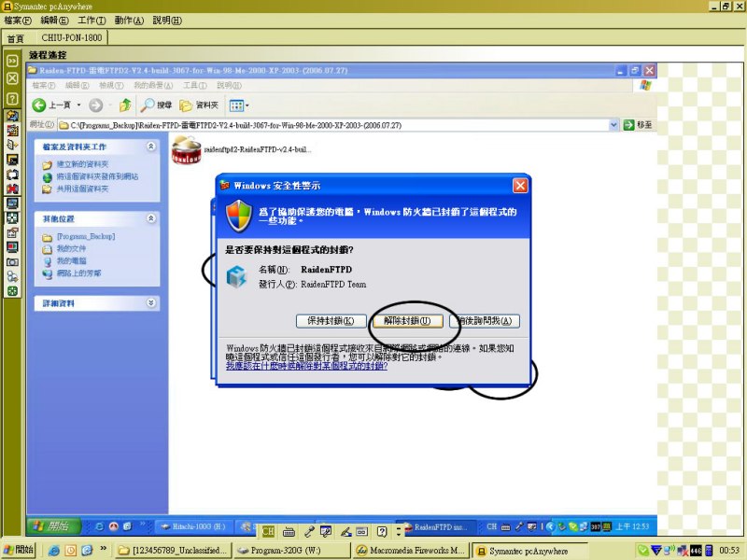Image resolution: width=747 pixels, height=560 pixels.
Task: Click local 開始 Start button
Action: (x=19, y=550)
